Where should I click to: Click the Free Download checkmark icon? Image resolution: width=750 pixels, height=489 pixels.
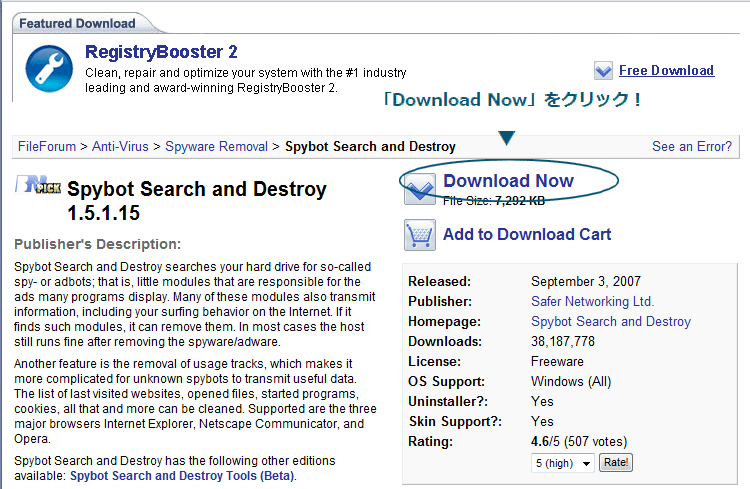[603, 71]
